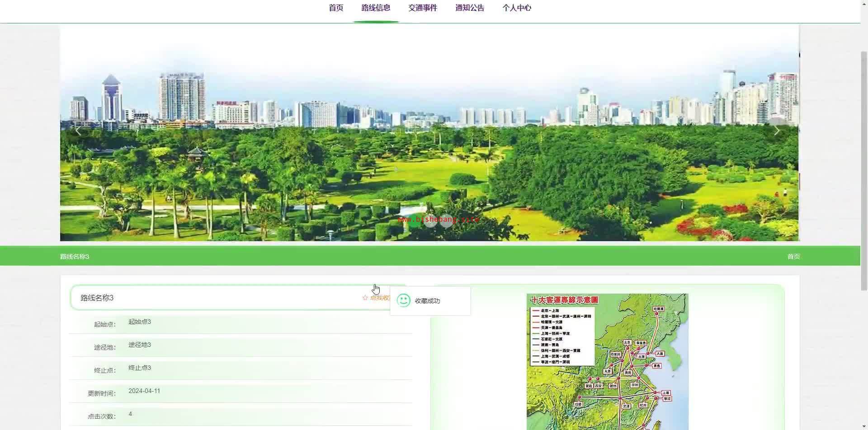Click the 终止点3 value

coord(140,368)
